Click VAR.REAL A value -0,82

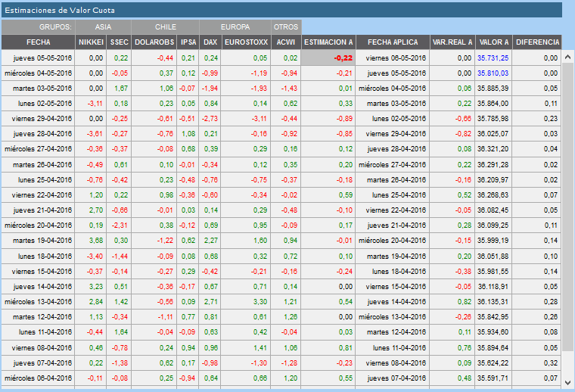463,134
